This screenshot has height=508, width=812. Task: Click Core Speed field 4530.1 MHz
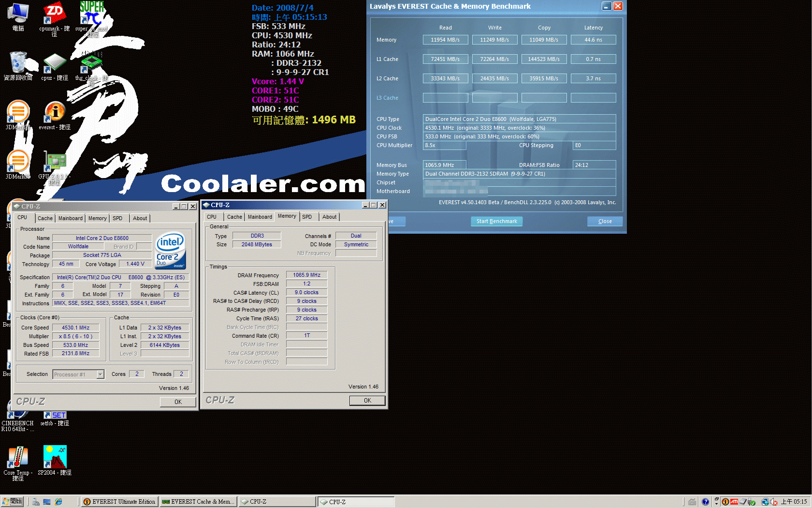(75, 328)
